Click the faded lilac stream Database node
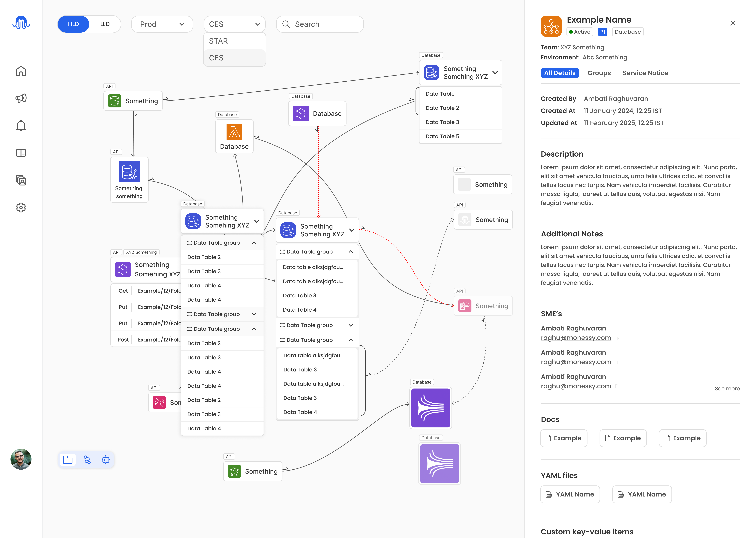756x538 pixels. coord(440,464)
